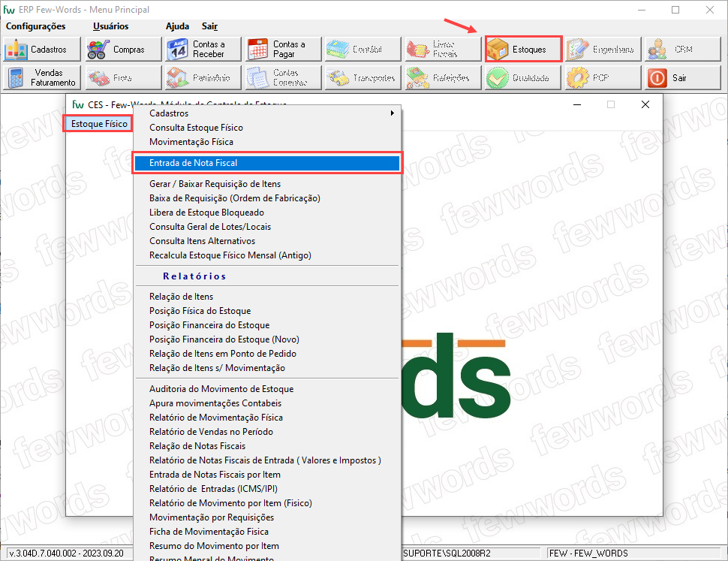The image size is (728, 561).
Task: Select Apura movimentações Contabeis
Action: [x=267, y=403]
